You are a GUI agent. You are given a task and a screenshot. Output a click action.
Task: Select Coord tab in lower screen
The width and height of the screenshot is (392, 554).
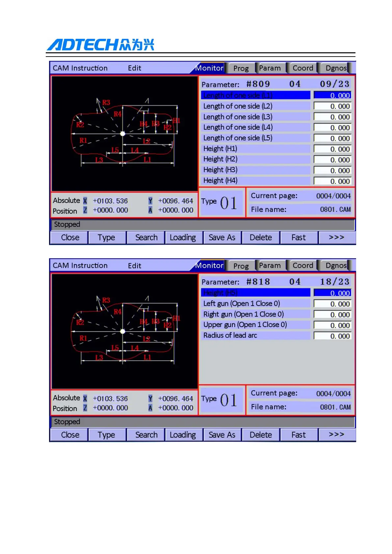302,265
